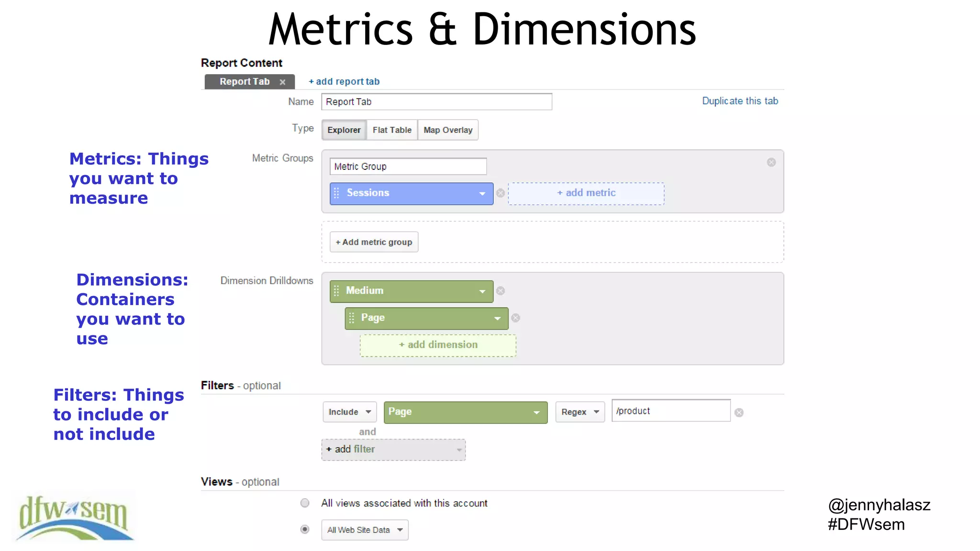The image size is (980, 551).
Task: Select the Map Overlay report type
Action: click(448, 130)
